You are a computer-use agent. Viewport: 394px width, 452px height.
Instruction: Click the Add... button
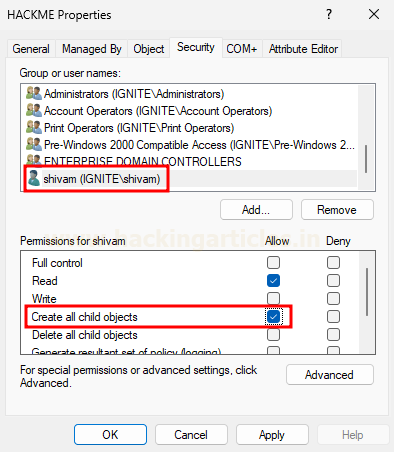[x=256, y=210]
